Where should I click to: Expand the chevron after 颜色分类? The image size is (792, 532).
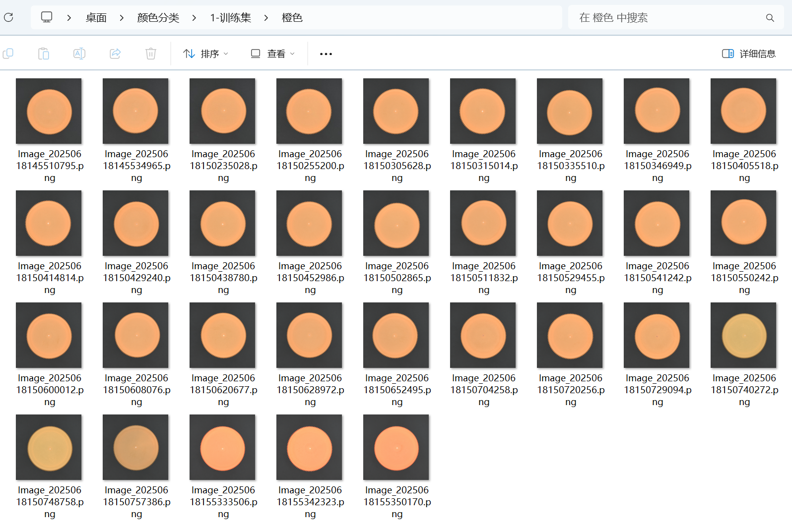click(194, 18)
